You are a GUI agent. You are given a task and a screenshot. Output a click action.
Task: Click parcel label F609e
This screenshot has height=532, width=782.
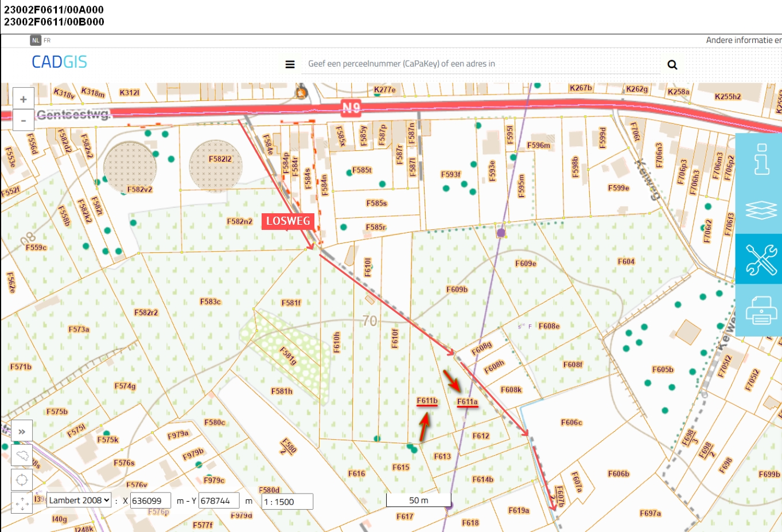coord(526,264)
